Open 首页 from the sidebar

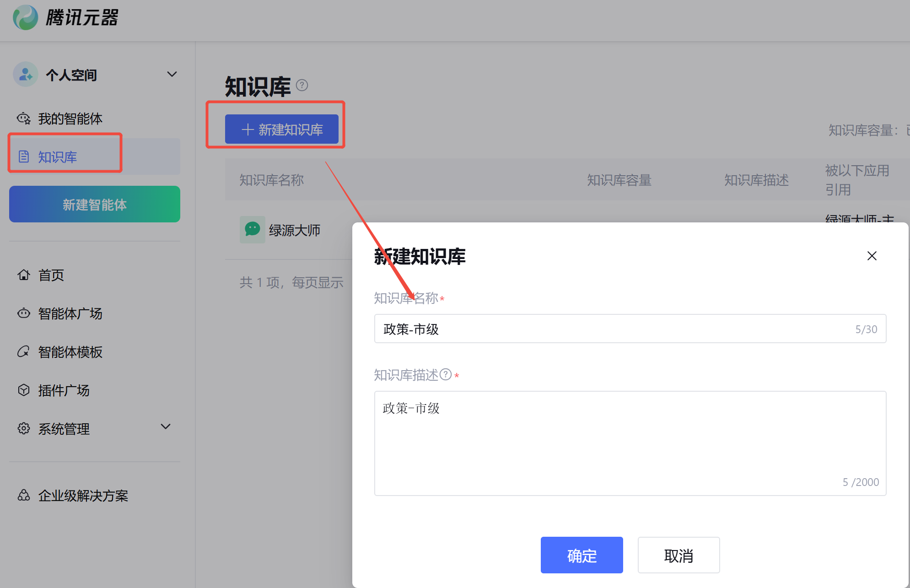point(51,275)
